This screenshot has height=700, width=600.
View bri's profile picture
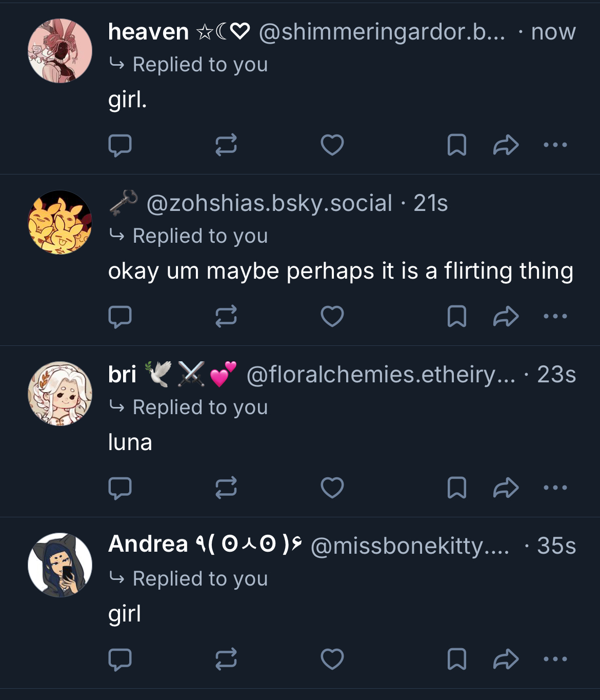(60, 394)
